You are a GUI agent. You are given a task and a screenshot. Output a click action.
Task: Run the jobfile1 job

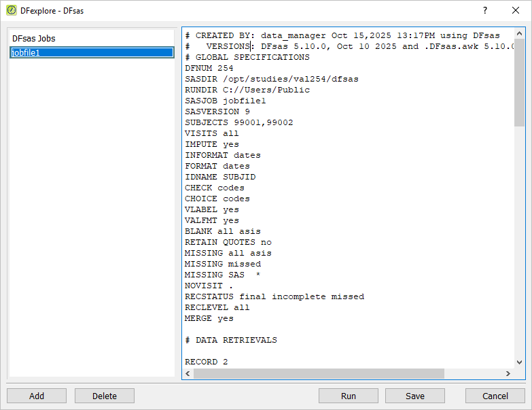(x=349, y=396)
